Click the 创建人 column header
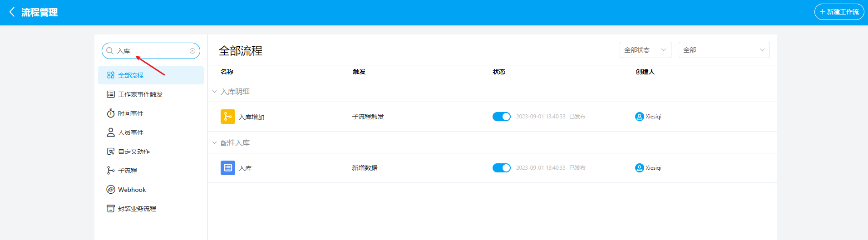The width and height of the screenshot is (868, 240). [645, 72]
